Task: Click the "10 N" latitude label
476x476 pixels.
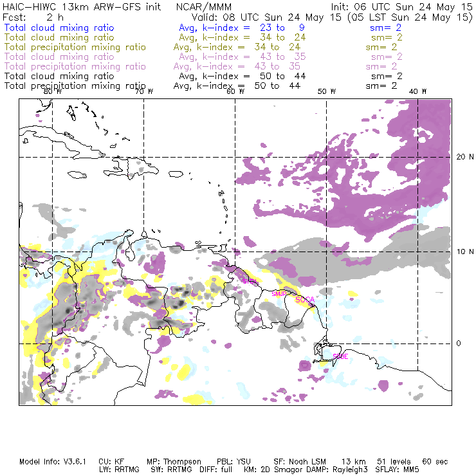Action: click(465, 252)
